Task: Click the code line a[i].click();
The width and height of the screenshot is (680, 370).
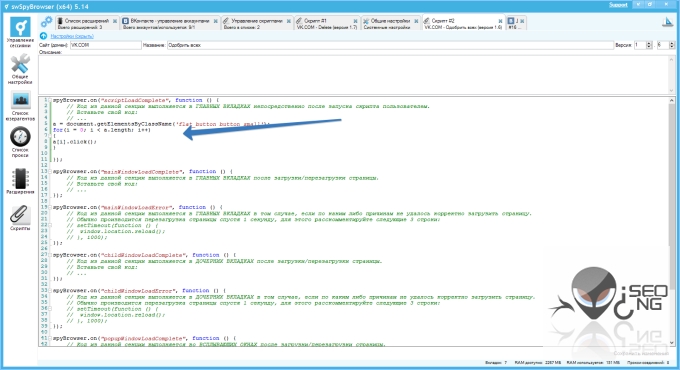Action: (75, 142)
